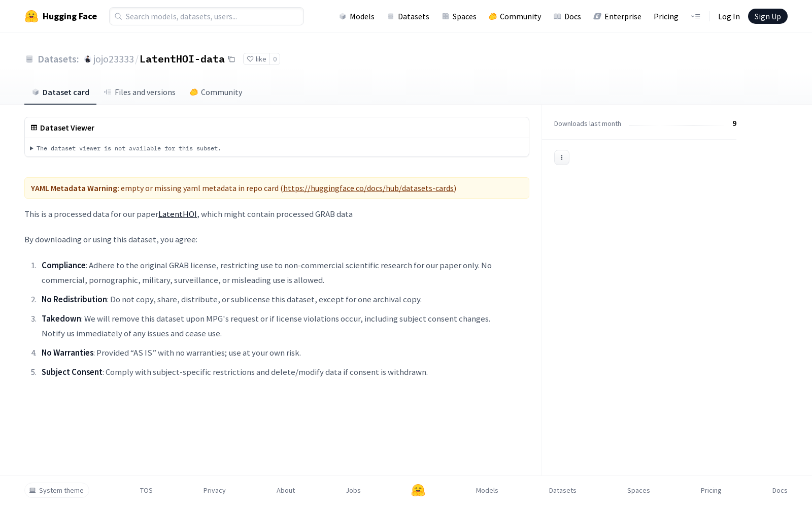Click the System theme monitor icon
The width and height of the screenshot is (812, 508).
[x=32, y=490]
